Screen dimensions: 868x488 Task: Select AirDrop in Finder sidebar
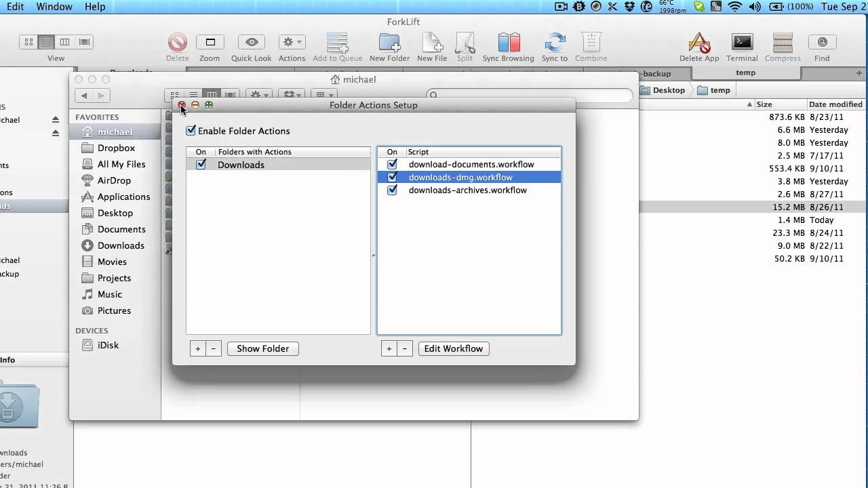tap(114, 180)
